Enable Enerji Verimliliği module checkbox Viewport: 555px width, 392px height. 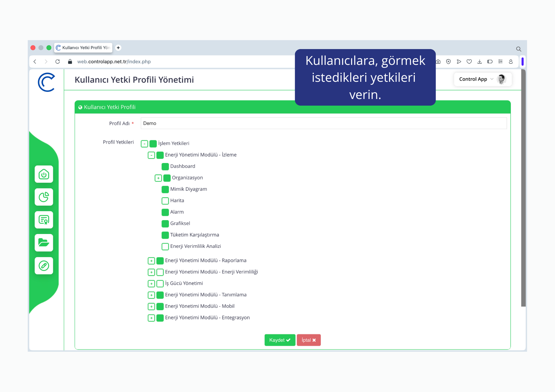pyautogui.click(x=160, y=272)
